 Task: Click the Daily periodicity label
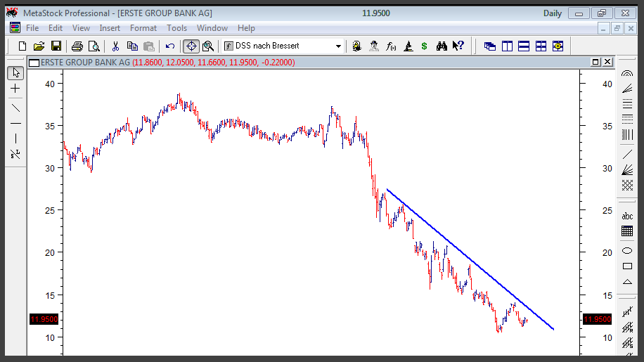[x=552, y=13]
